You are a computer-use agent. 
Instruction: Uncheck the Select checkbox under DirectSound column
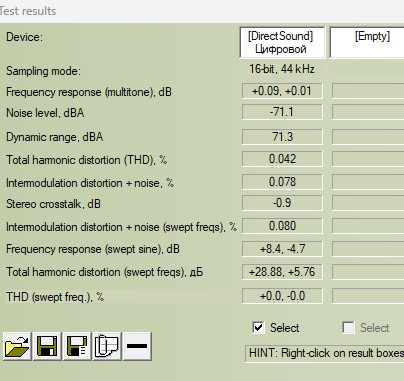point(258,328)
